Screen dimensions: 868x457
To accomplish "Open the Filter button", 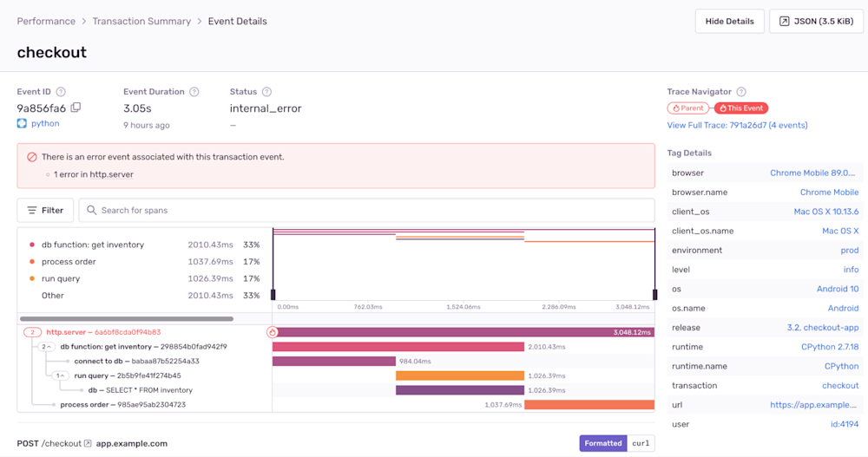I will pos(45,210).
